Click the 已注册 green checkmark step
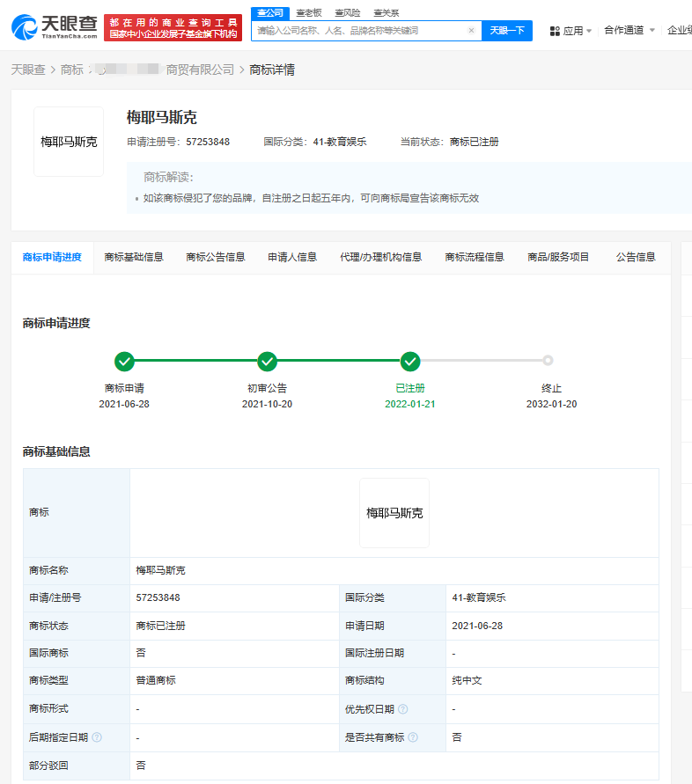The height and width of the screenshot is (784, 692). 409,361
